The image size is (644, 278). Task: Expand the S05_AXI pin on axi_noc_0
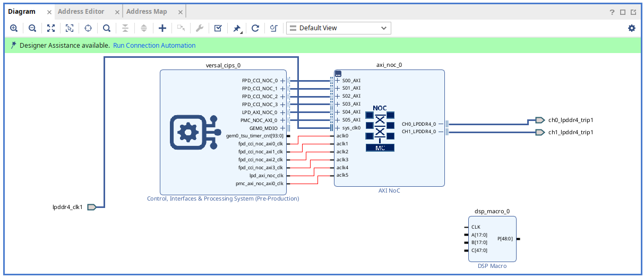pyautogui.click(x=338, y=120)
